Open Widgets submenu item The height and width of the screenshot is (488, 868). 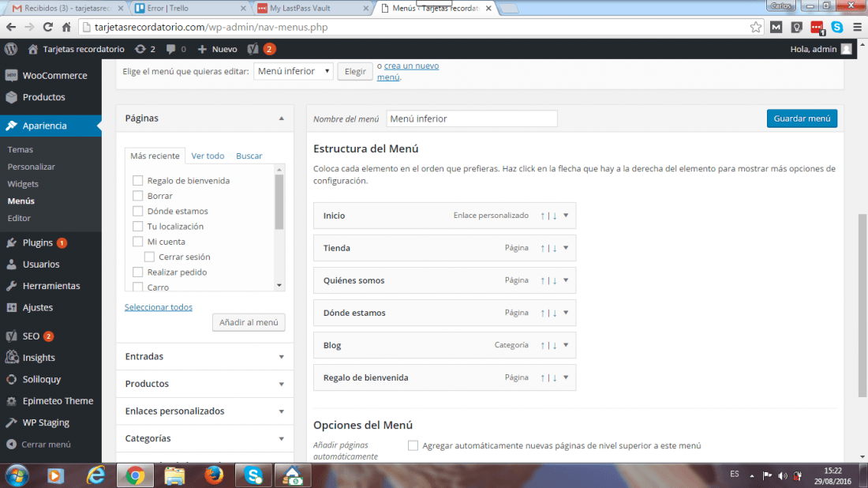click(x=23, y=184)
